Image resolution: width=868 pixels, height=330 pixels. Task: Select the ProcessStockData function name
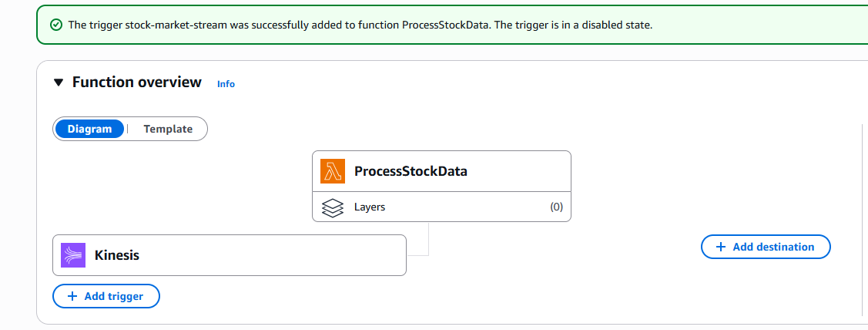[x=411, y=171]
